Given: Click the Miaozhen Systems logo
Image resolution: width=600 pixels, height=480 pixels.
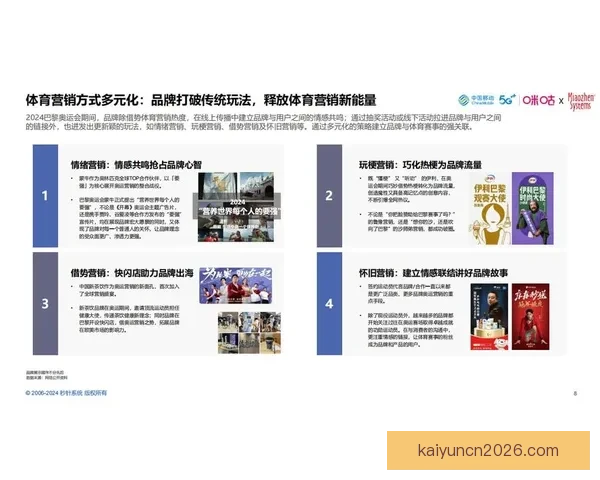Looking at the screenshot, I should 581,101.
